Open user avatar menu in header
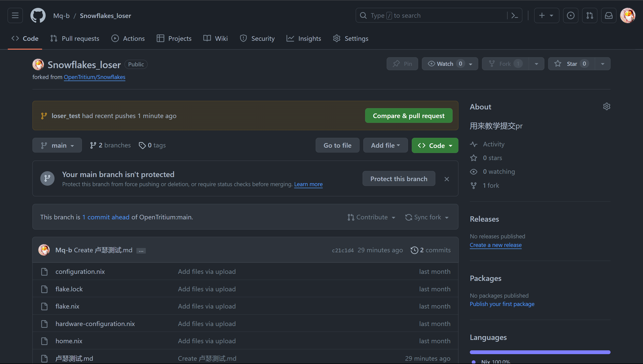Image resolution: width=643 pixels, height=364 pixels. click(x=628, y=15)
